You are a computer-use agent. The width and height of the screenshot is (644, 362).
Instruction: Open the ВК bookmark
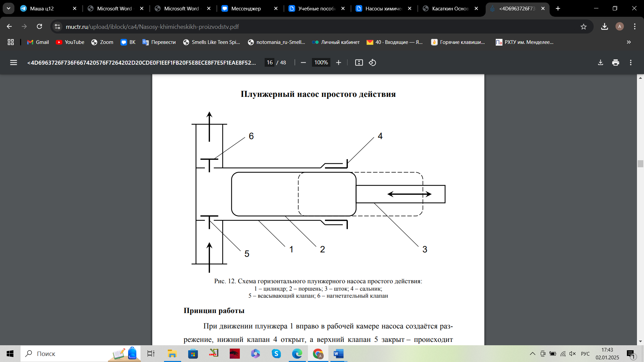(128, 42)
